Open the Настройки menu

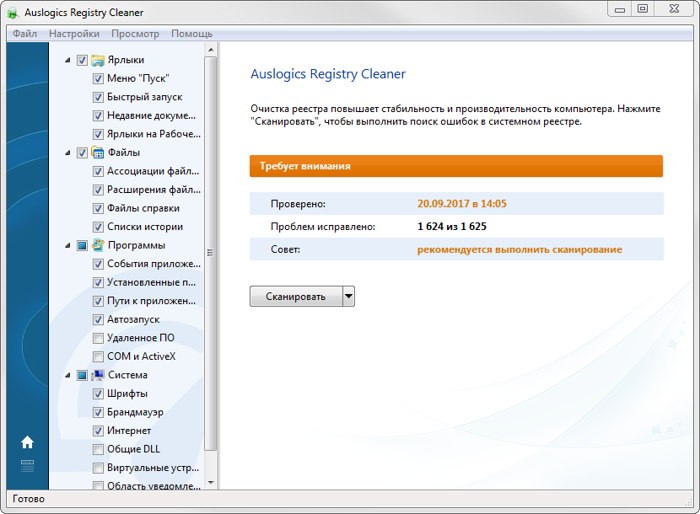pyautogui.click(x=74, y=34)
